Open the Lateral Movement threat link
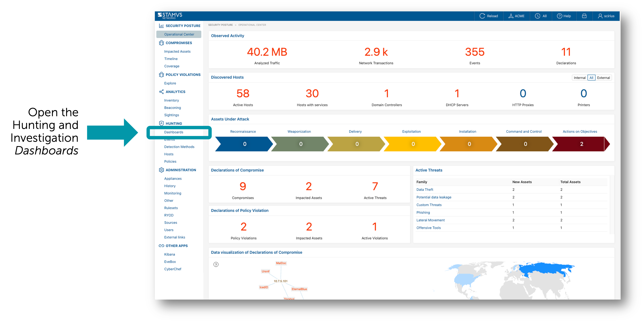Image resolution: width=644 pixels, height=323 pixels. pyautogui.click(x=431, y=220)
